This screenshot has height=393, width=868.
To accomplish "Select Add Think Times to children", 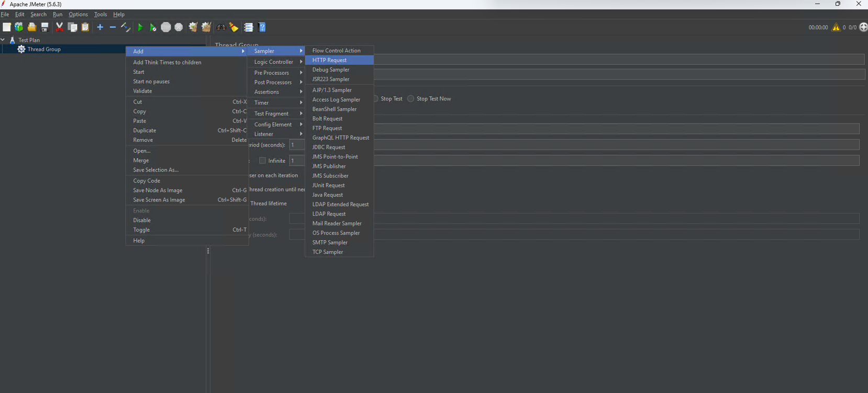I will pos(187,62).
